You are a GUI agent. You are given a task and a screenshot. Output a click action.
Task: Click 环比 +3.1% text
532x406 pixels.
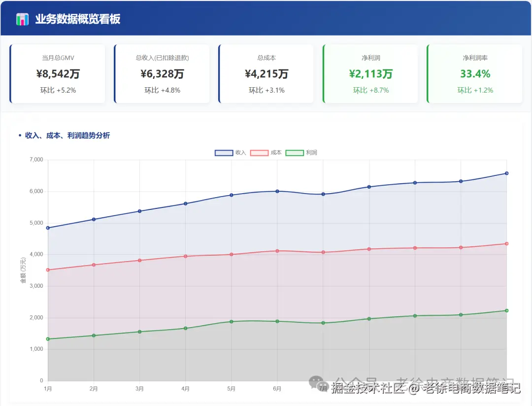click(x=266, y=90)
